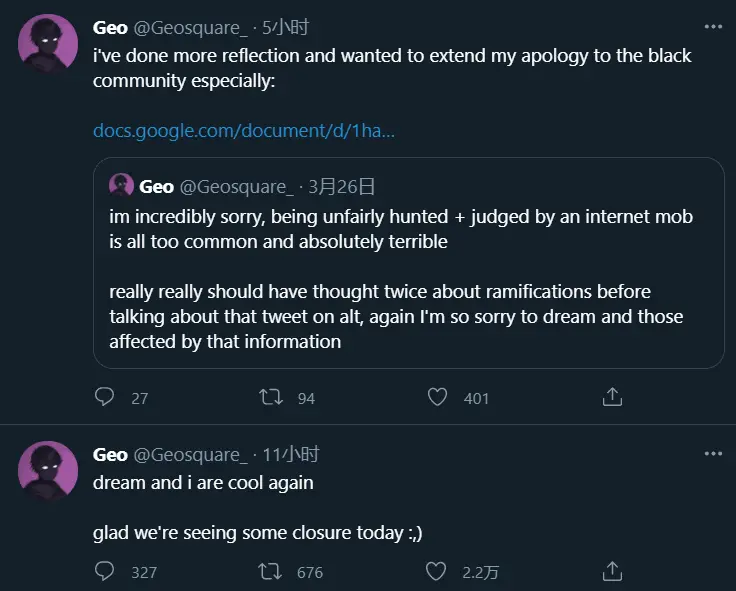Open more options on the second tweet
This screenshot has width=736, height=591.
coord(712,453)
